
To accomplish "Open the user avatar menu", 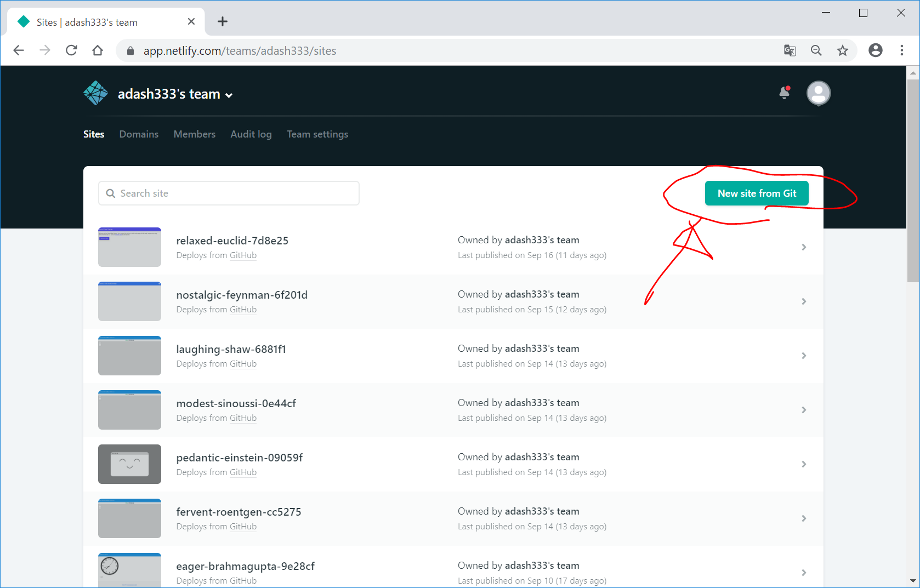I will click(x=818, y=93).
